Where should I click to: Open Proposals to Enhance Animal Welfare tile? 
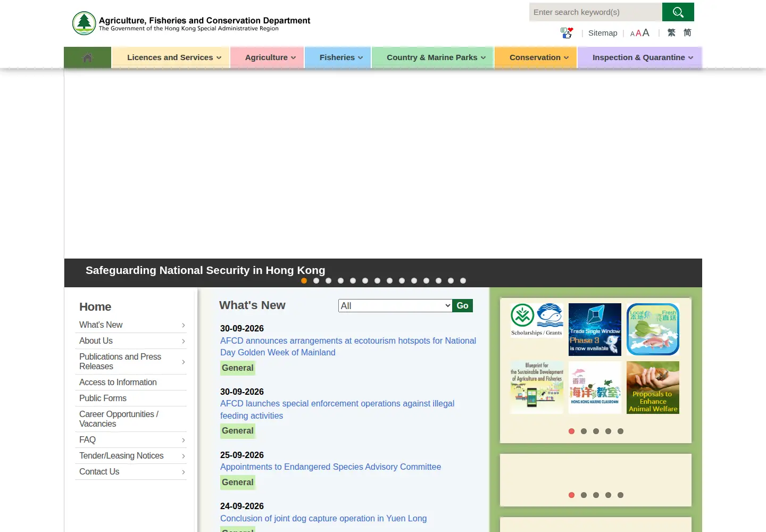pyautogui.click(x=653, y=387)
